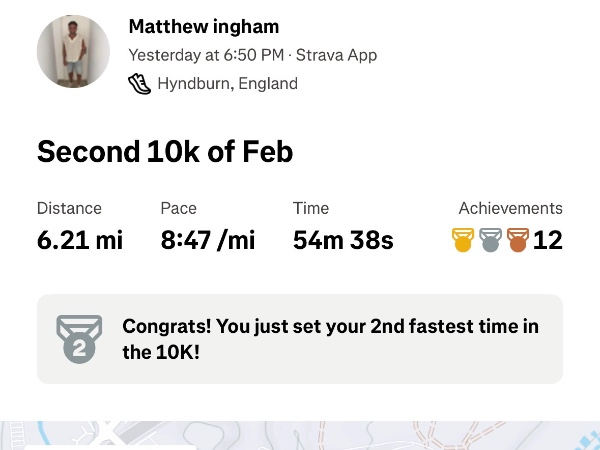The image size is (600, 450).
Task: Click the Achievements label
Action: [510, 208]
